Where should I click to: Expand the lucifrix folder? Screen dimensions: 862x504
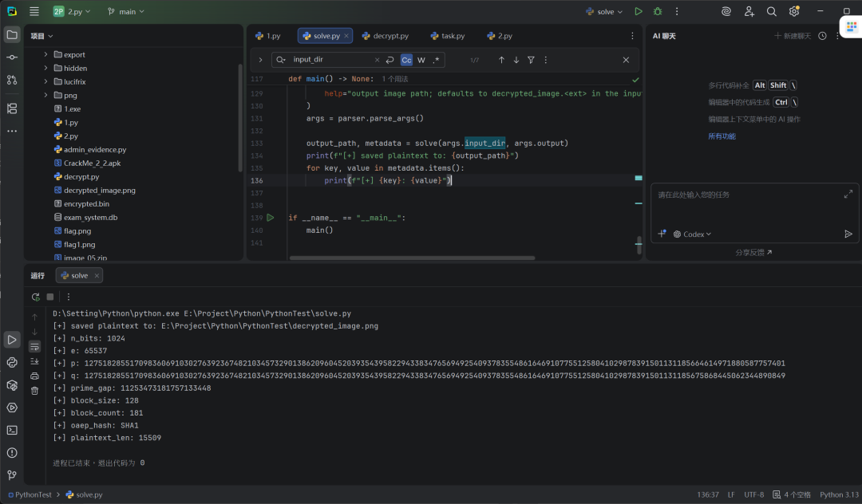[45, 81]
